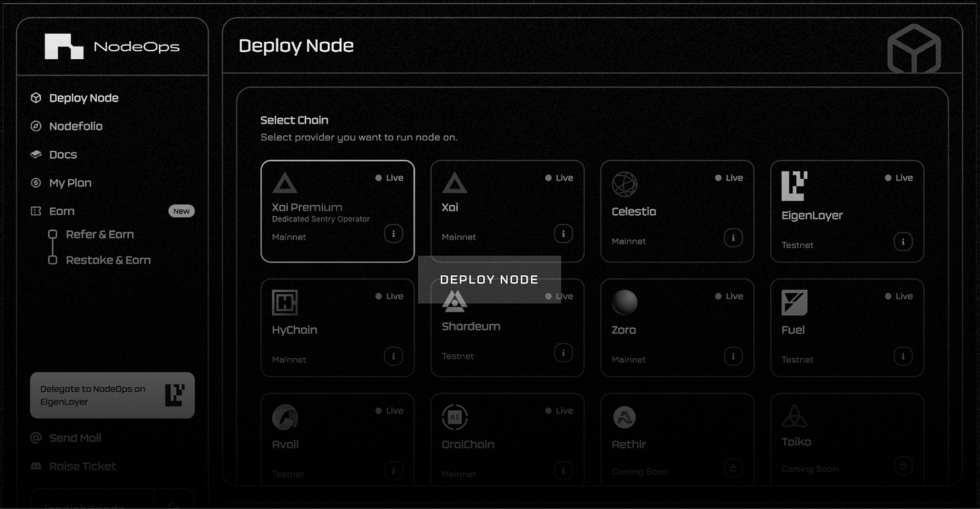This screenshot has height=509, width=980.
Task: Open info for the Xai Premium card
Action: point(394,233)
